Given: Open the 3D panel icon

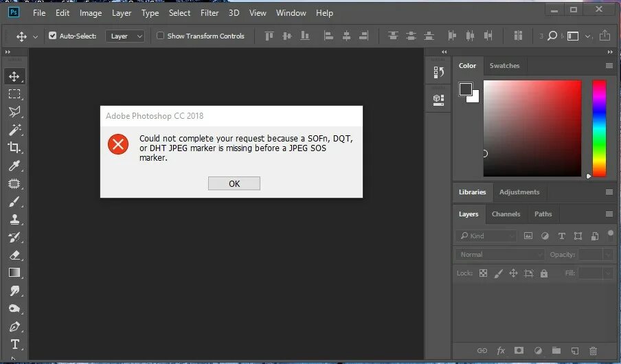Looking at the screenshot, I should 438,100.
